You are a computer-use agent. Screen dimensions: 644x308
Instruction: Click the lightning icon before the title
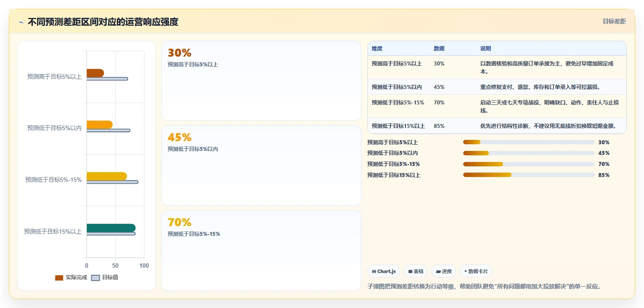(x=21, y=22)
